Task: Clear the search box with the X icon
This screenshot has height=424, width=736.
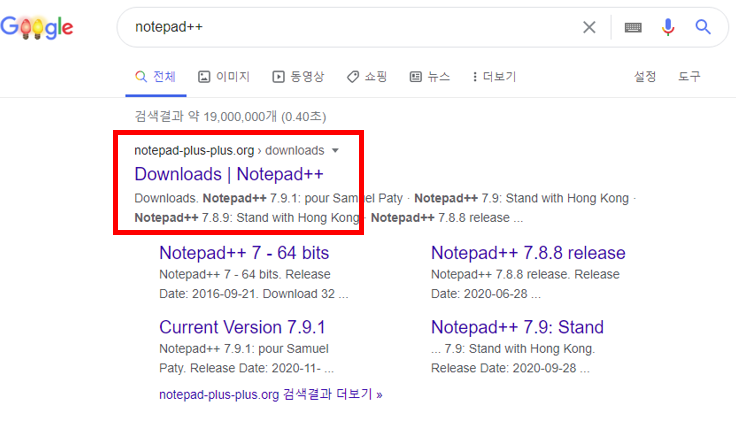Action: pos(589,27)
